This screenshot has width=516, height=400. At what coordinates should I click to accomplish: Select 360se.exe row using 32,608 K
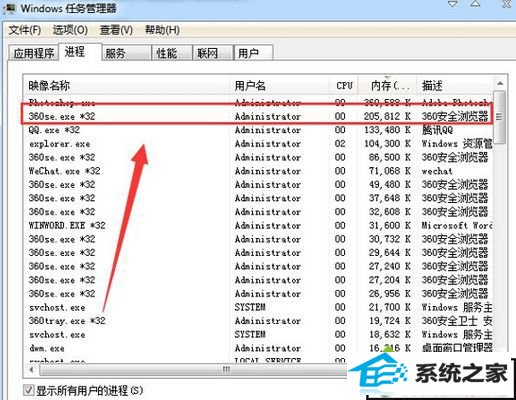pyautogui.click(x=257, y=212)
